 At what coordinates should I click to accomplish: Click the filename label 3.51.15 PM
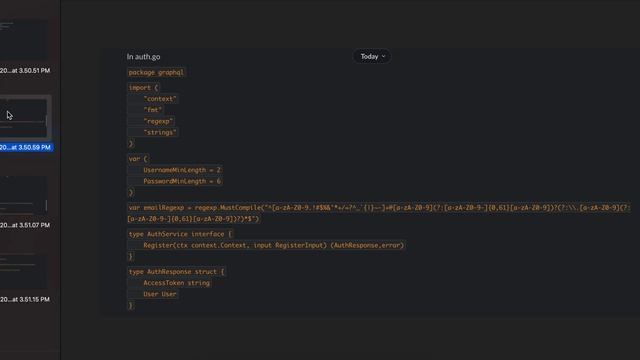pyautogui.click(x=25, y=300)
